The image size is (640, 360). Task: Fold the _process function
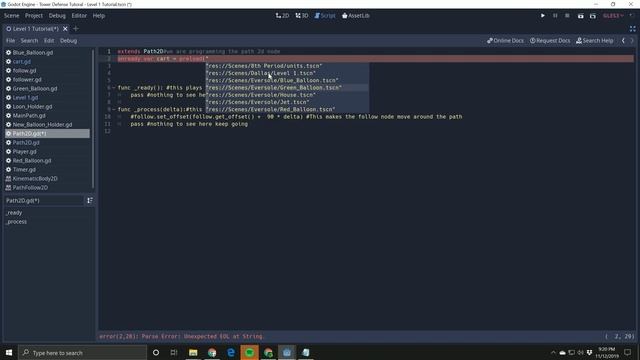[x=114, y=110]
